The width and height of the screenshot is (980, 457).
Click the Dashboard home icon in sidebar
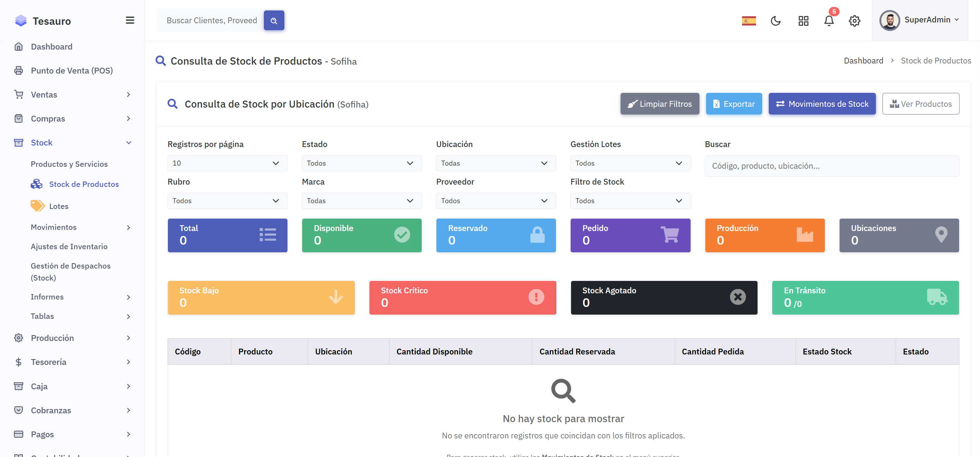(19, 47)
